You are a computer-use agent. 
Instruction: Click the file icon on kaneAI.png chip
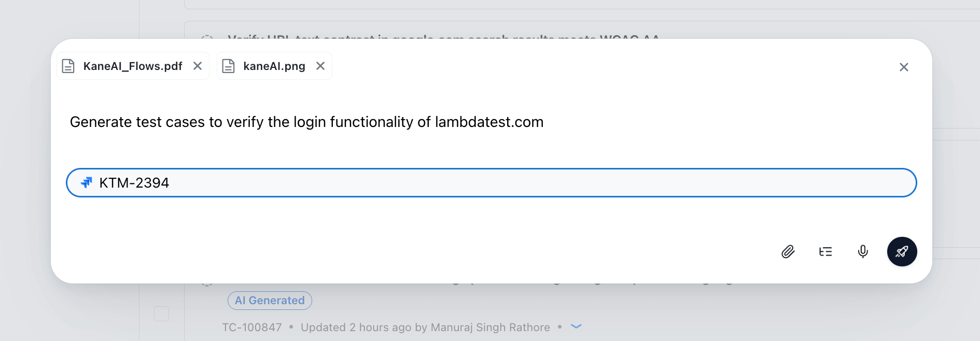click(229, 66)
